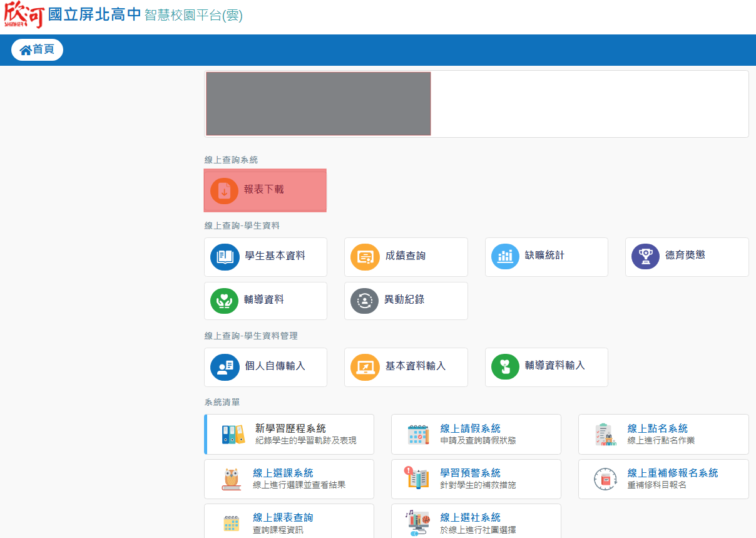Open 新學習歷程系統 link
756x538 pixels.
click(x=290, y=429)
